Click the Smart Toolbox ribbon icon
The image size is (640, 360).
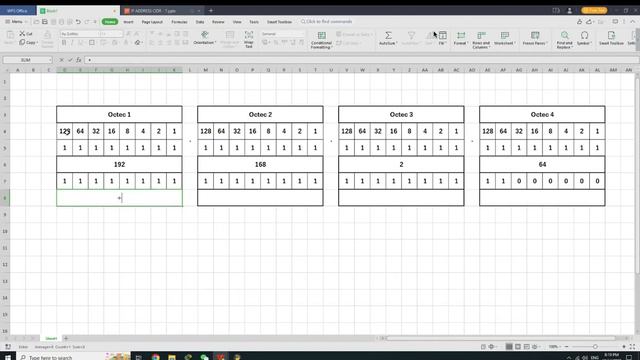[x=611, y=38]
